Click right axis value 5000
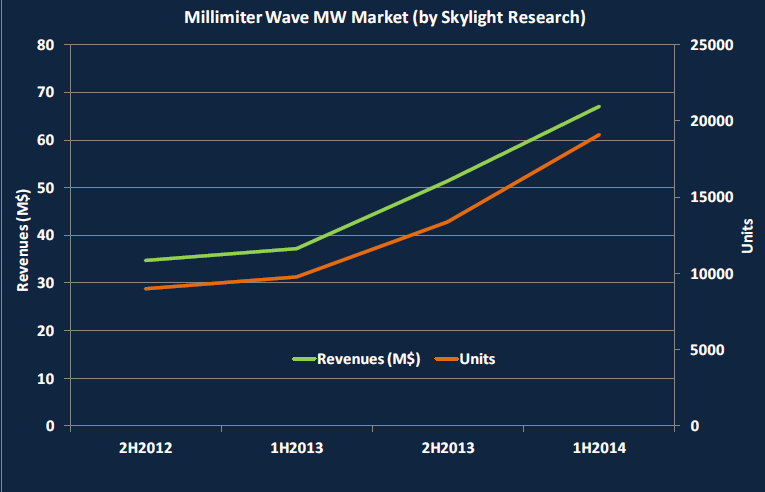765x492 pixels. [x=707, y=350]
